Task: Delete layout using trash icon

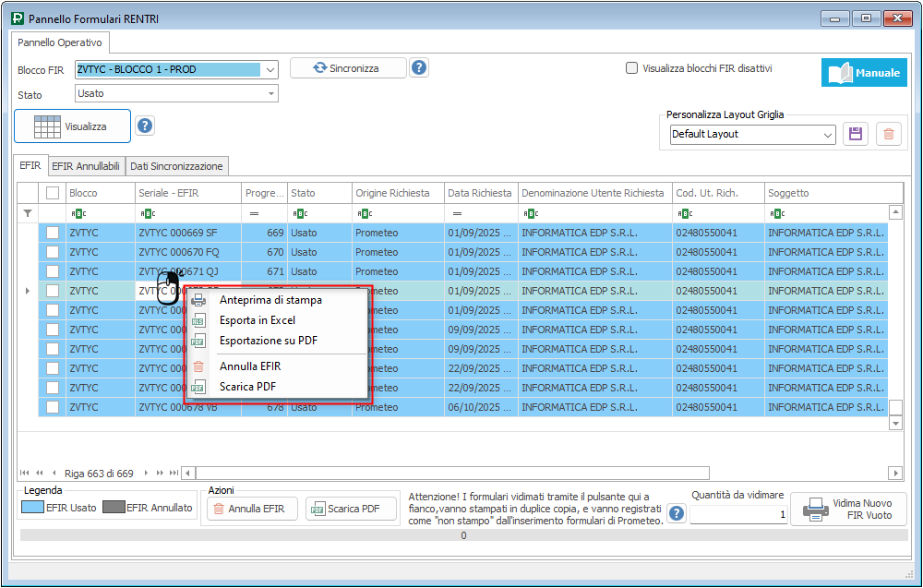Action: coord(888,134)
